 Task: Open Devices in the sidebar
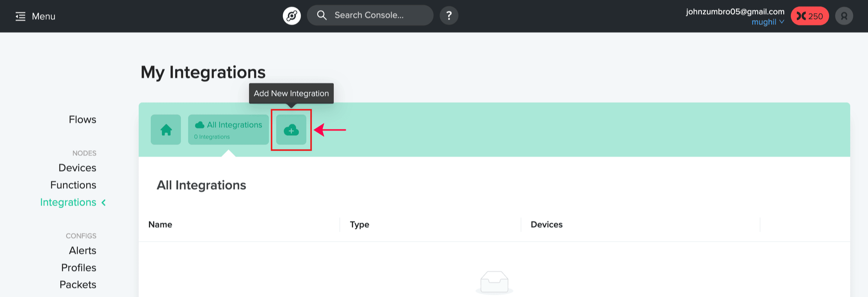point(77,168)
